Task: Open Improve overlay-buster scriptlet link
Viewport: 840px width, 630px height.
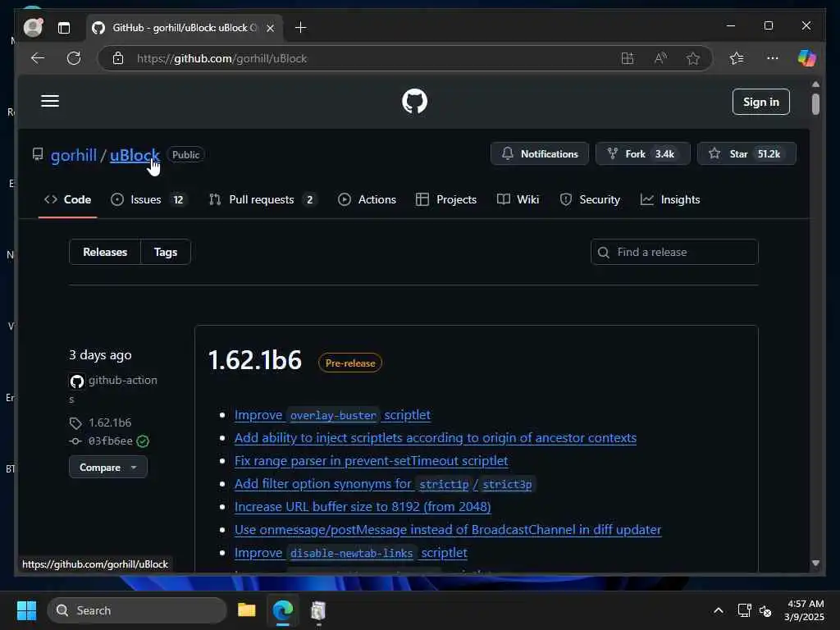Action: click(x=332, y=415)
